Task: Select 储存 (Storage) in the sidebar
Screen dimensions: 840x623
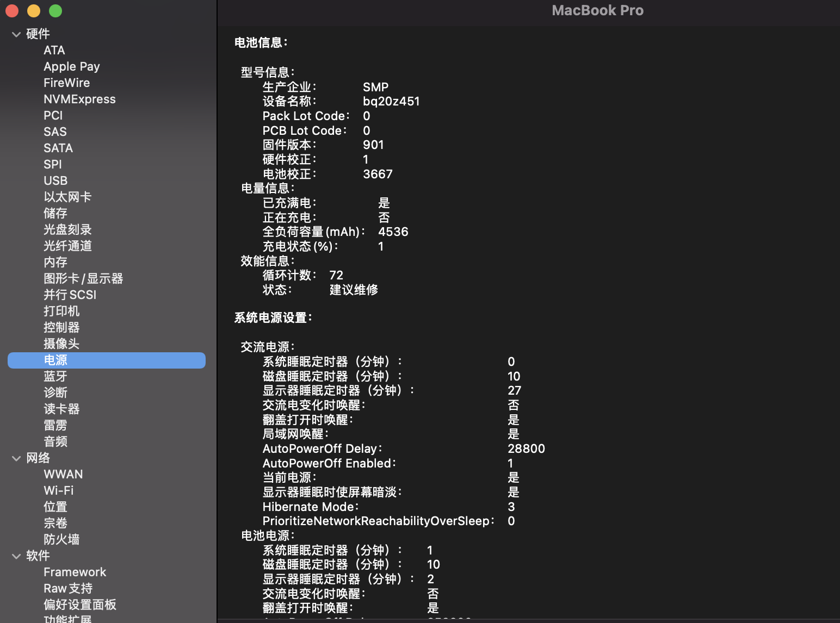Action: (55, 213)
